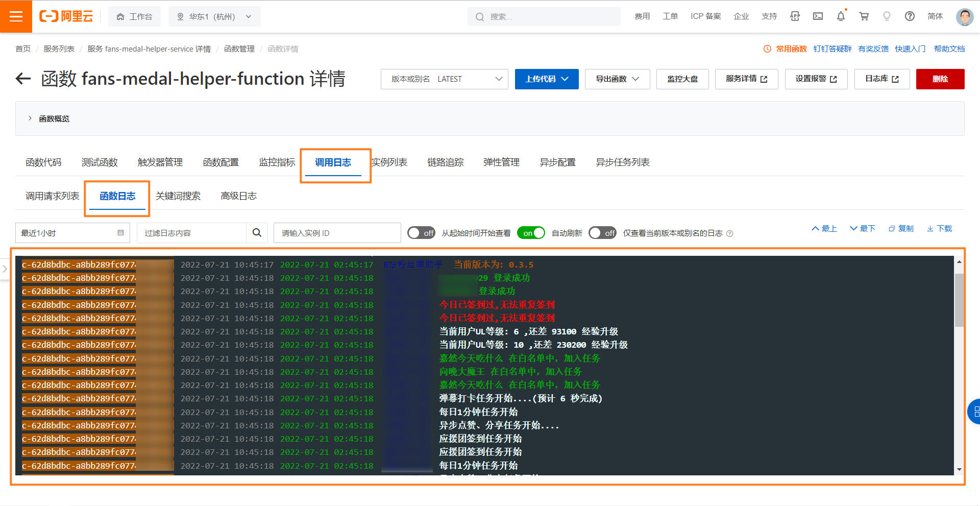Expand the 函数概览 section
The image size is (980, 506).
pyautogui.click(x=31, y=118)
